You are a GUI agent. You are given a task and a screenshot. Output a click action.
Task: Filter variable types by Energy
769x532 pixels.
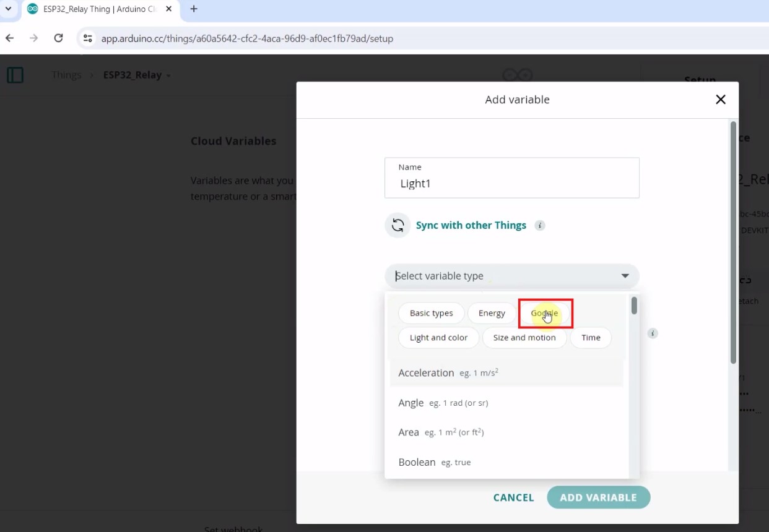tap(492, 313)
